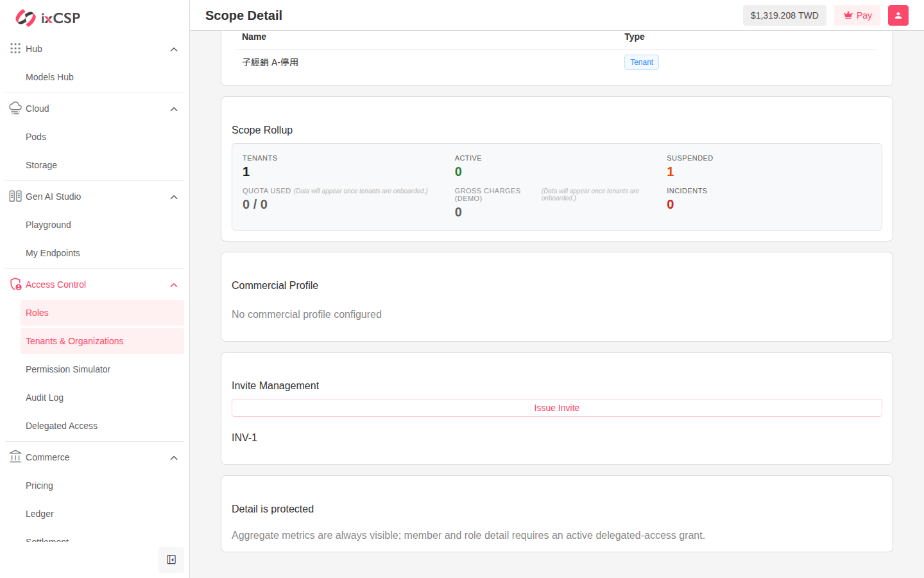The width and height of the screenshot is (924, 578).
Task: Click the Pay button with crown
Action: point(857,15)
